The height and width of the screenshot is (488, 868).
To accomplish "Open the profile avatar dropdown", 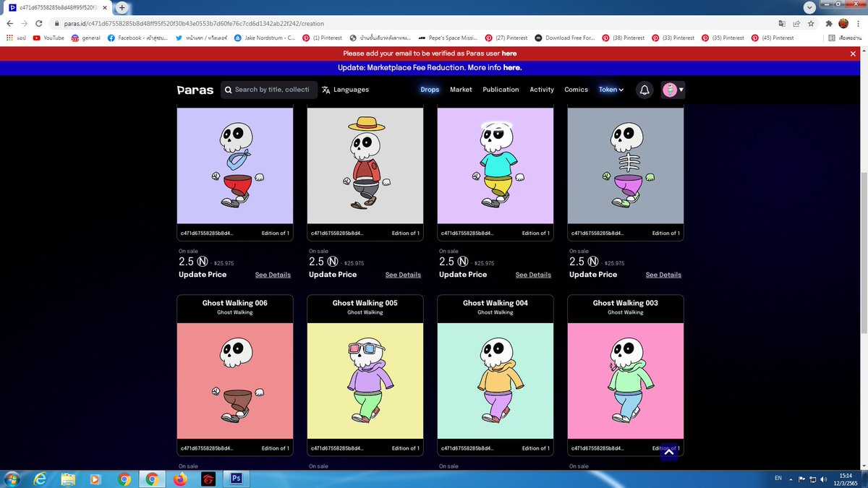I will coord(673,90).
